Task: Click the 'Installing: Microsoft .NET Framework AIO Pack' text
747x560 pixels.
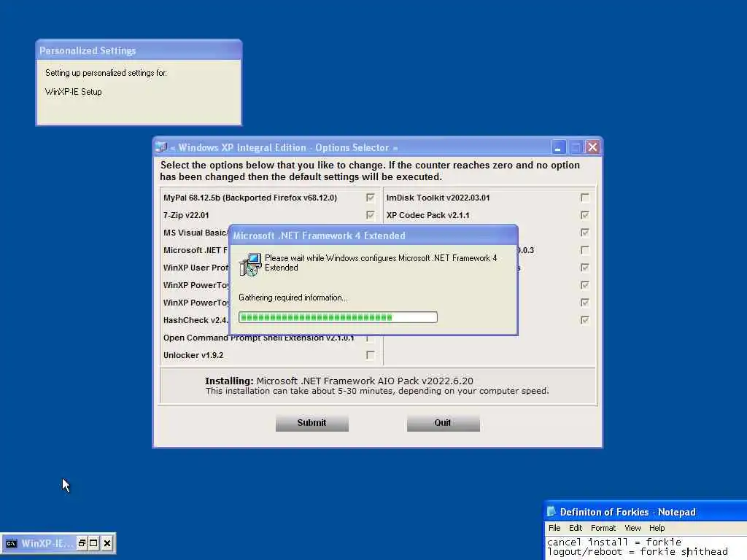Action: coord(339,381)
